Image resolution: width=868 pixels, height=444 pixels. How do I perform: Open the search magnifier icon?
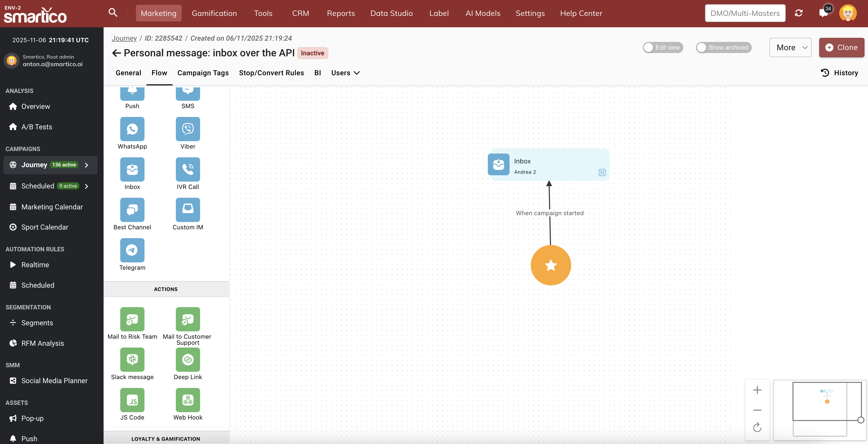(113, 13)
